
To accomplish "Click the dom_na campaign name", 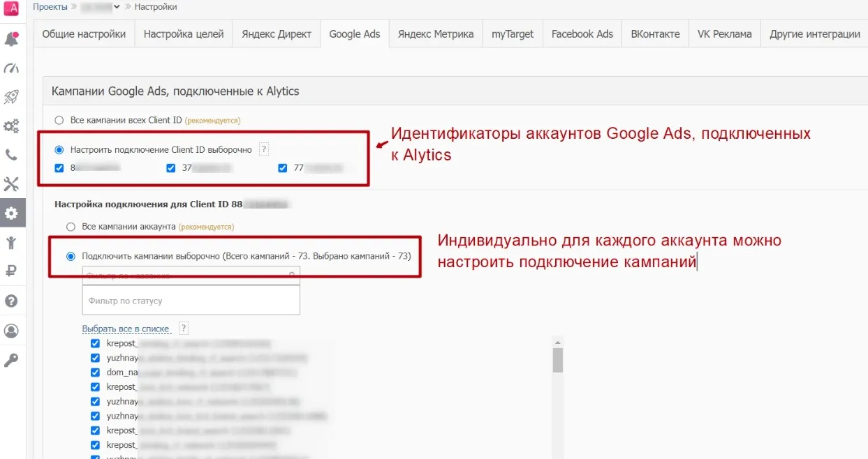I will [x=122, y=373].
